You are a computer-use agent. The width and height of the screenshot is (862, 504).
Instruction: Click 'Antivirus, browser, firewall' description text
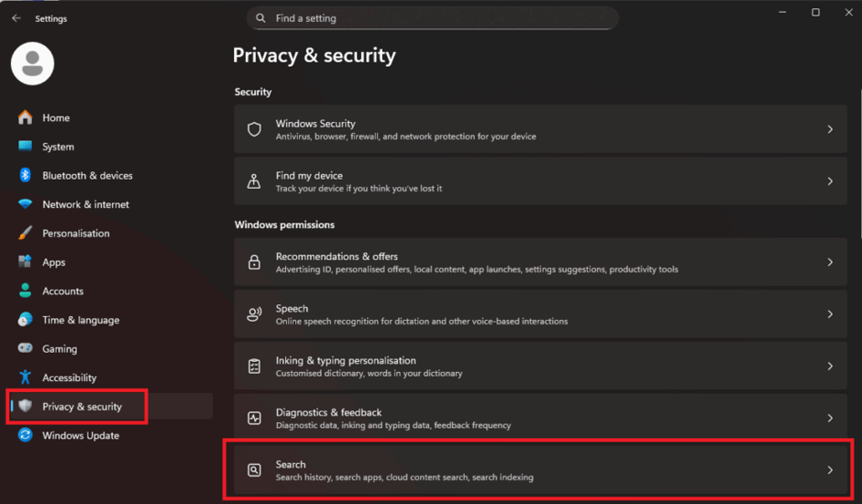[x=405, y=137]
